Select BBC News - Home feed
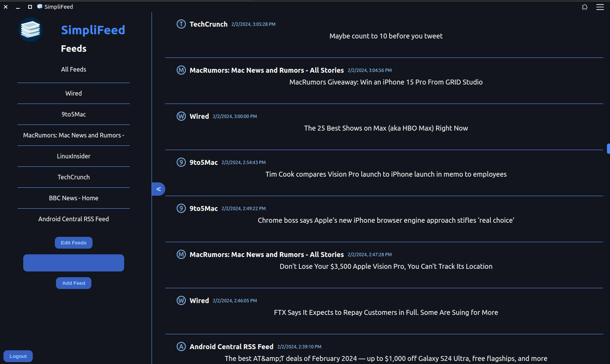 click(73, 198)
